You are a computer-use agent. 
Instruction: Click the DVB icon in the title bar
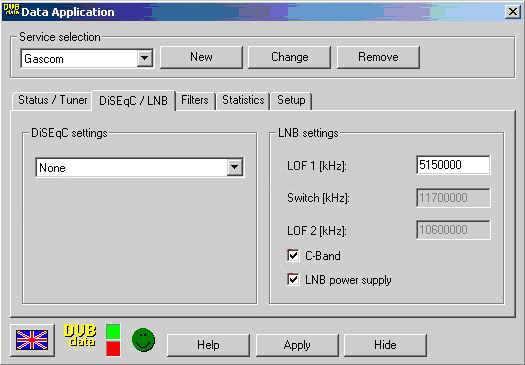click(11, 11)
